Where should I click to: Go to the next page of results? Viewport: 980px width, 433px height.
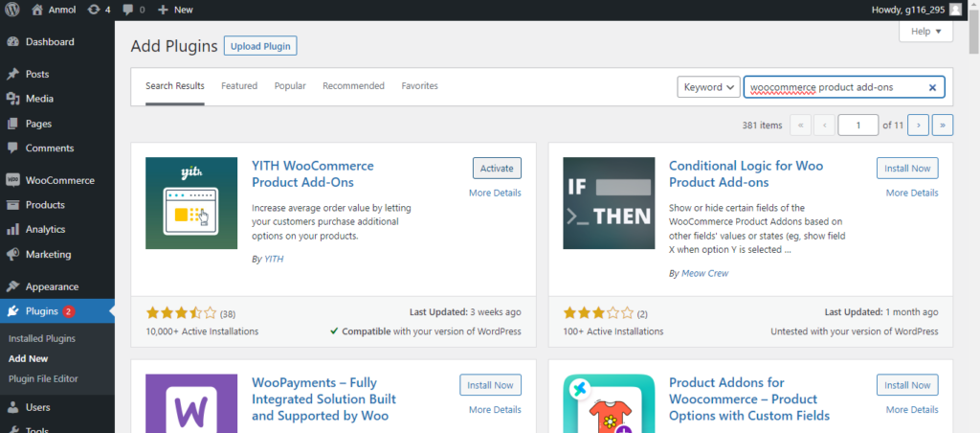(x=918, y=125)
